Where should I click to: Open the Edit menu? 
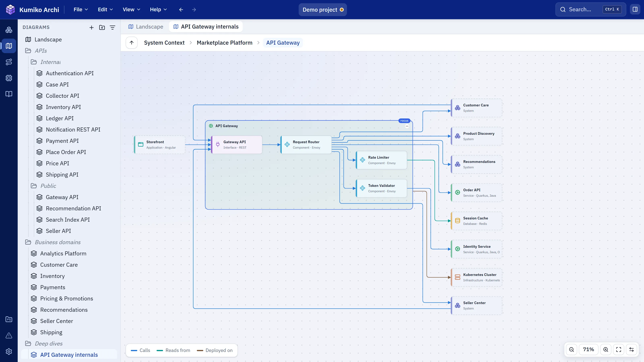105,9
